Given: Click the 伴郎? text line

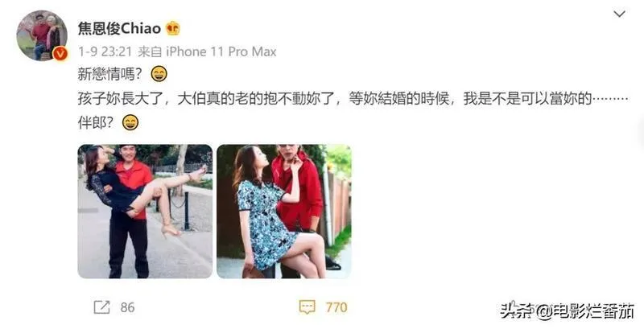Looking at the screenshot, I should click(95, 122).
